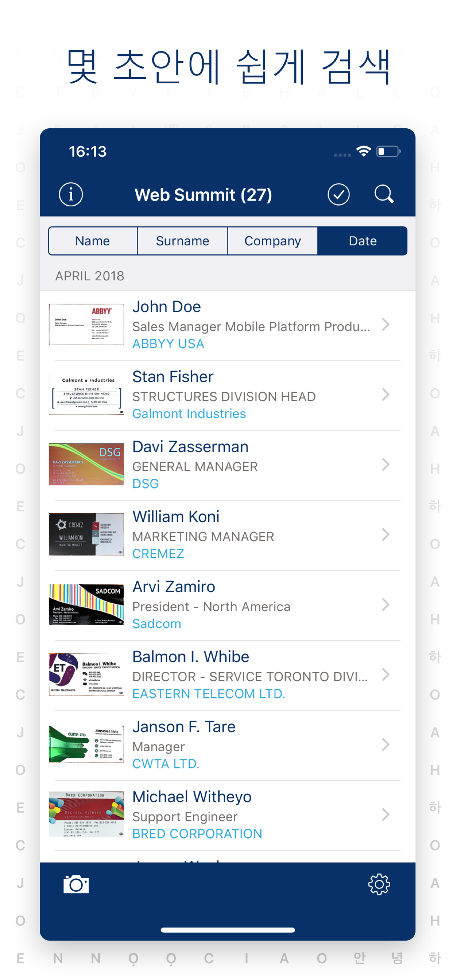453x980 pixels.
Task: Open the info icon in header
Action: pos(70,194)
